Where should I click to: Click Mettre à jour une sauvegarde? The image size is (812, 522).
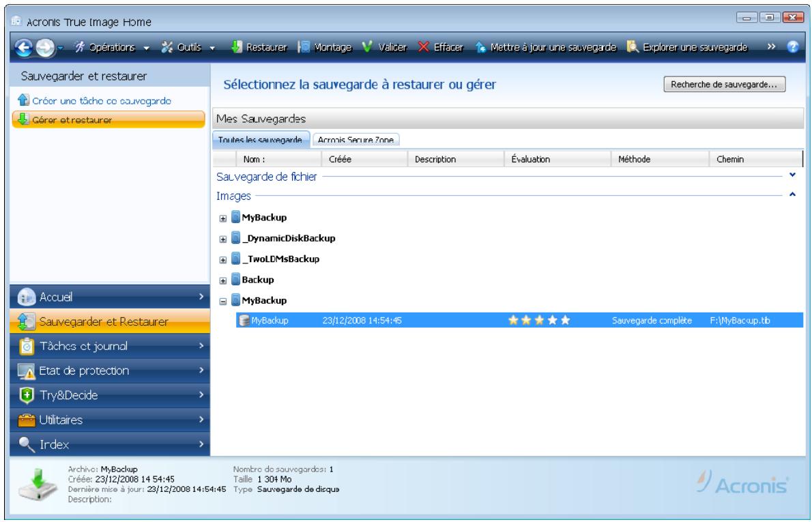pos(546,48)
